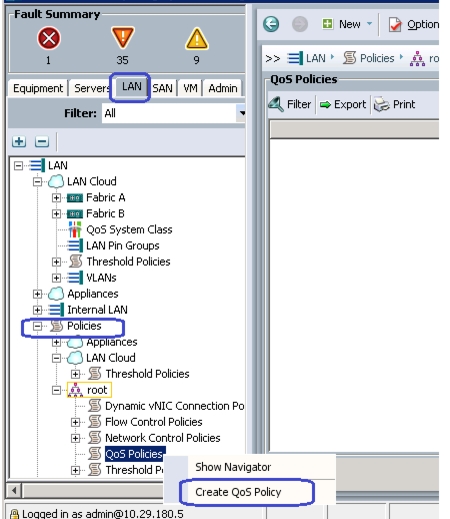Expand the VLANs tree node
The width and height of the screenshot is (450, 519).
point(56,278)
